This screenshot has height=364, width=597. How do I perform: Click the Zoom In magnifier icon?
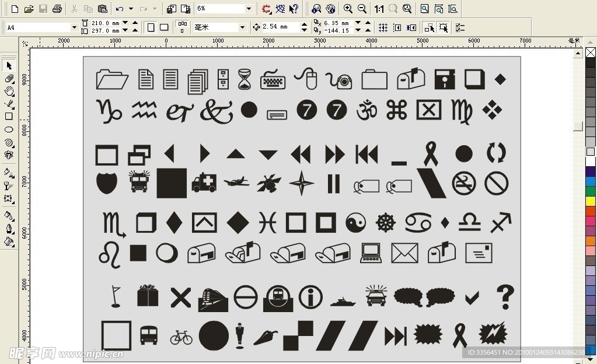(x=348, y=9)
